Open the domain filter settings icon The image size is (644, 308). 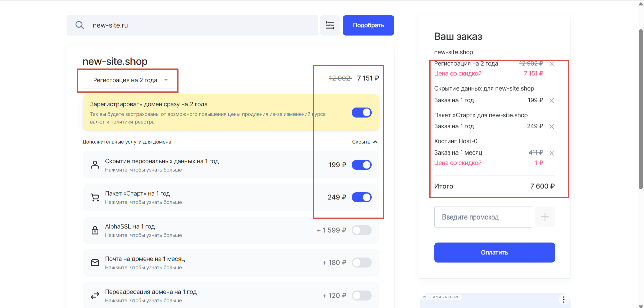pos(330,25)
